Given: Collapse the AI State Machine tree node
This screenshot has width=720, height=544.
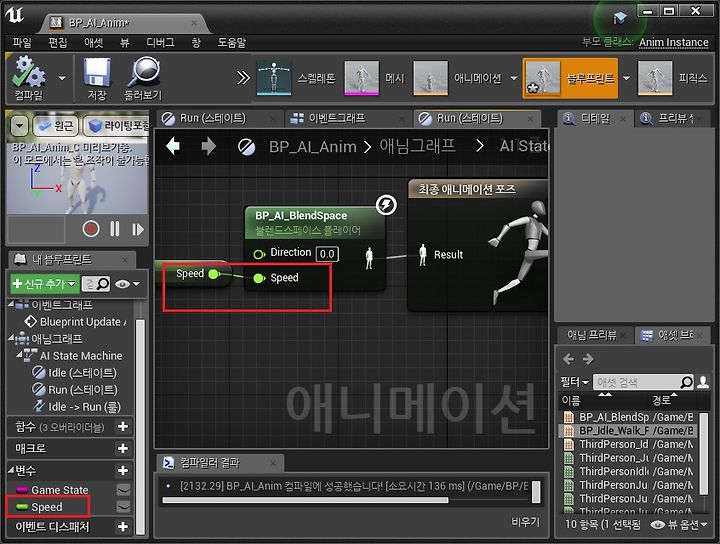Looking at the screenshot, I should pyautogui.click(x=19, y=355).
